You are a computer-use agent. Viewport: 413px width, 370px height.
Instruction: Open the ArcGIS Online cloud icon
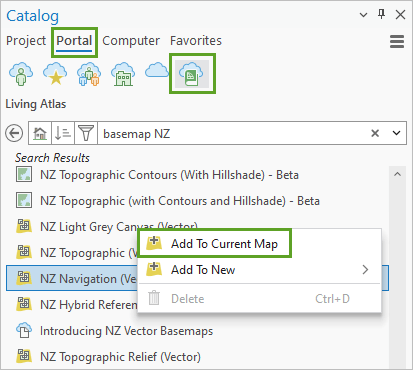click(x=157, y=70)
